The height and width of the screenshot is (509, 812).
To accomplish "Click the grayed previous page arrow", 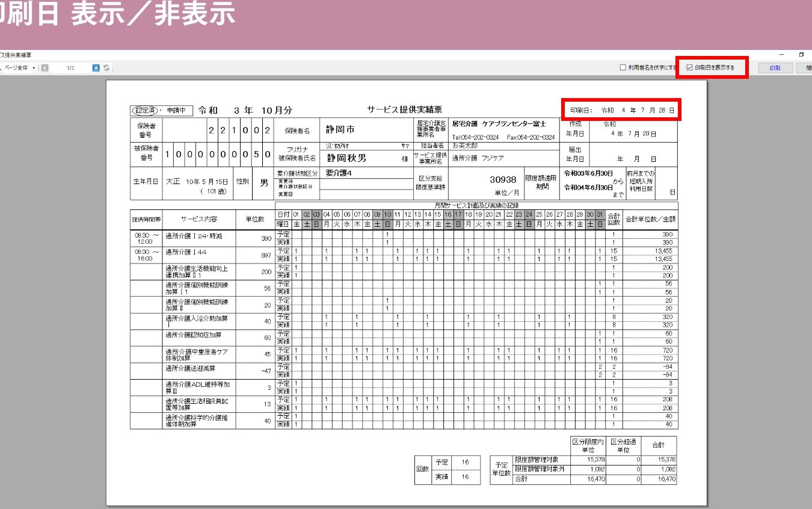I will 44,68.
